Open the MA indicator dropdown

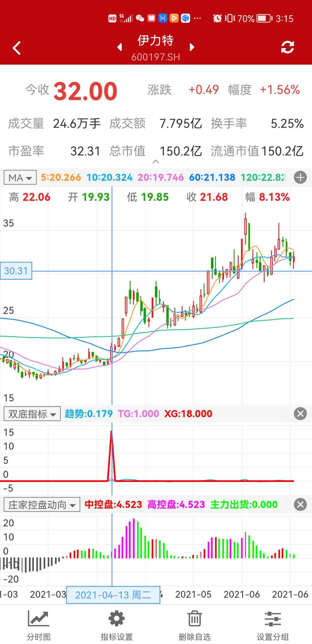click(20, 177)
